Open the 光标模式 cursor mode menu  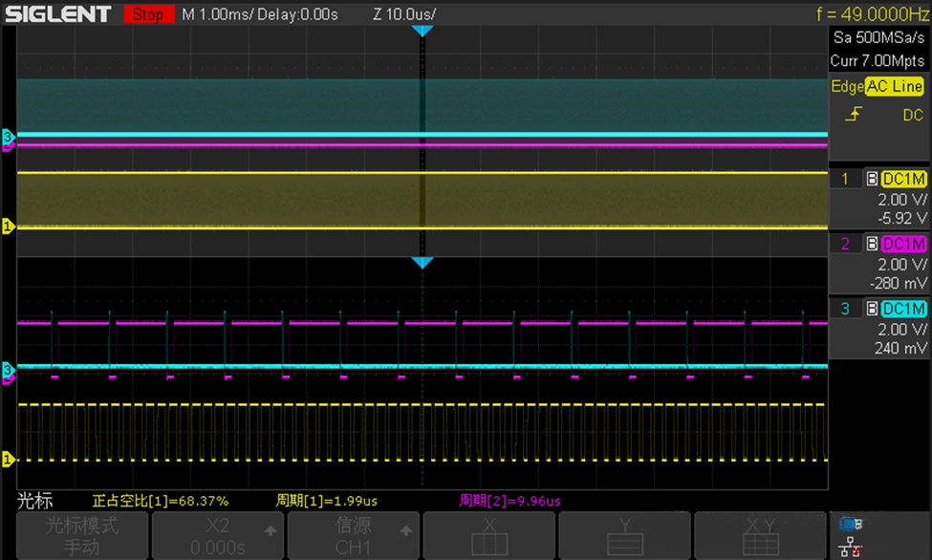(x=82, y=535)
